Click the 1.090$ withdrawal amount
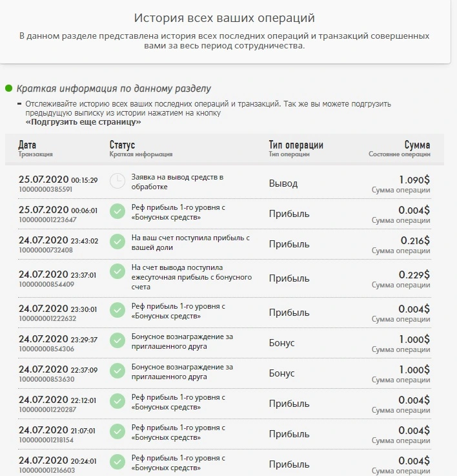This screenshot has height=476, width=457. tap(414, 180)
